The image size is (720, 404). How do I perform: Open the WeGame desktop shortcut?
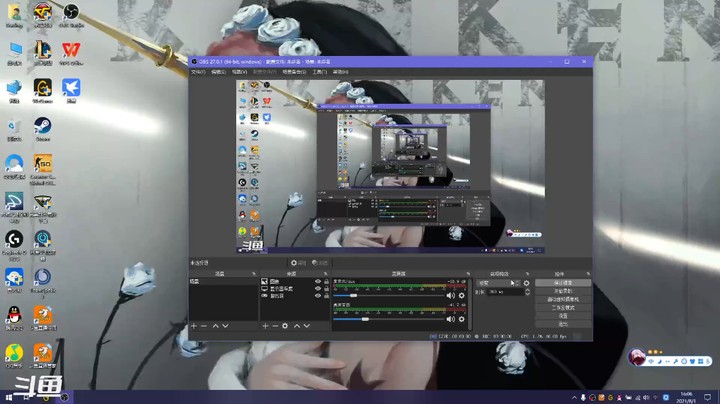43,91
